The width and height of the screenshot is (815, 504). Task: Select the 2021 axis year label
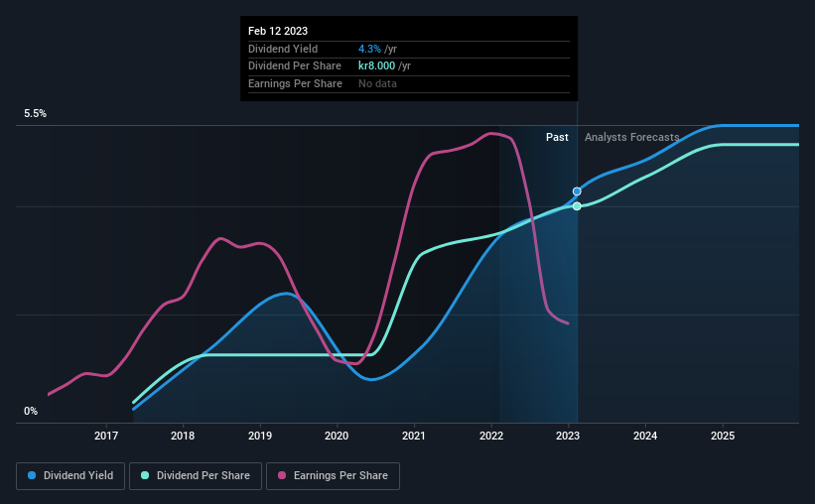[414, 436]
